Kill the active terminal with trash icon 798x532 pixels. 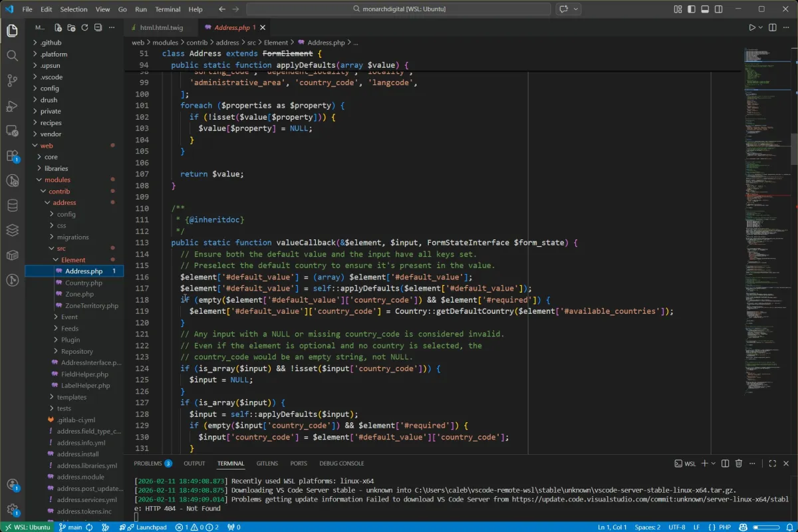pyautogui.click(x=739, y=464)
